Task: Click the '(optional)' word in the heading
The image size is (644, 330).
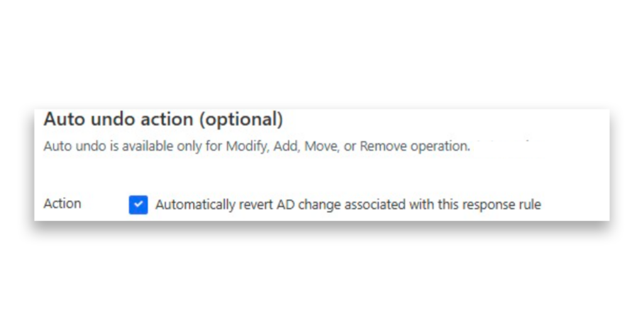Action: click(241, 119)
